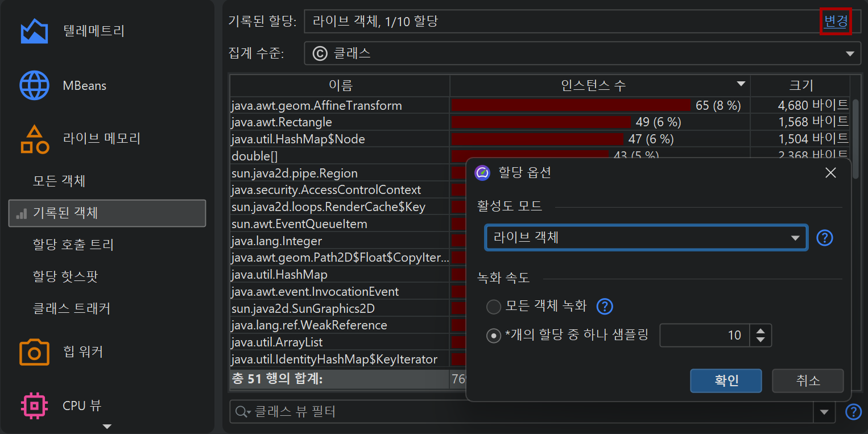Viewport: 868px width, 434px height.
Task: Sort by the 이름 column header
Action: coord(340,86)
